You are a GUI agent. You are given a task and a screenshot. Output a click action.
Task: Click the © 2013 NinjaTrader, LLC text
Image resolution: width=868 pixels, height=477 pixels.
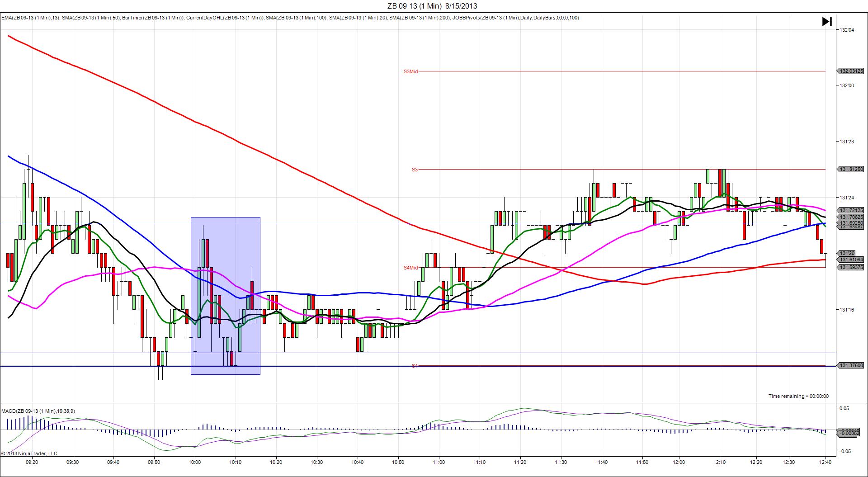point(29,453)
